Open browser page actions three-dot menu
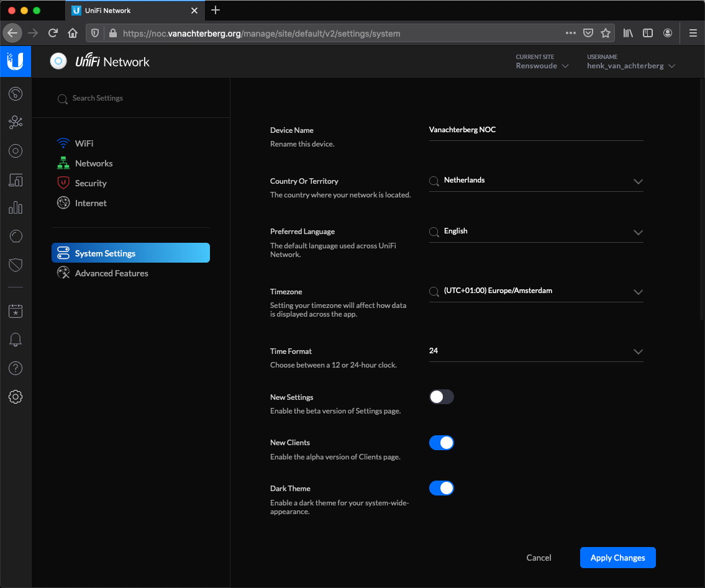Image resolution: width=705 pixels, height=588 pixels. 571,34
